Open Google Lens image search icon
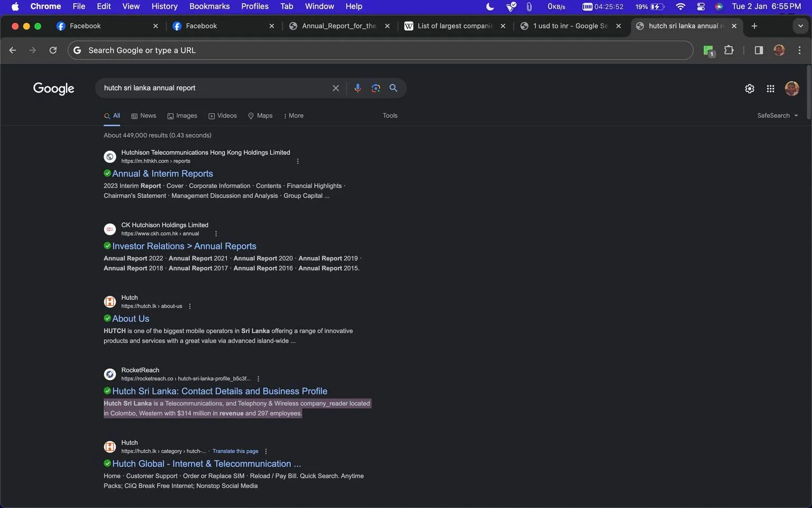812x508 pixels. point(376,88)
